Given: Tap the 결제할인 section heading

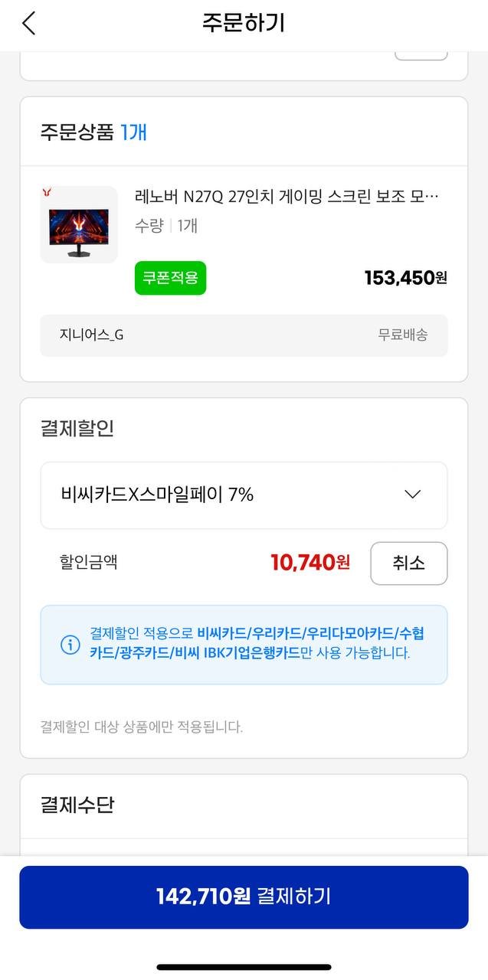Looking at the screenshot, I should [x=77, y=428].
